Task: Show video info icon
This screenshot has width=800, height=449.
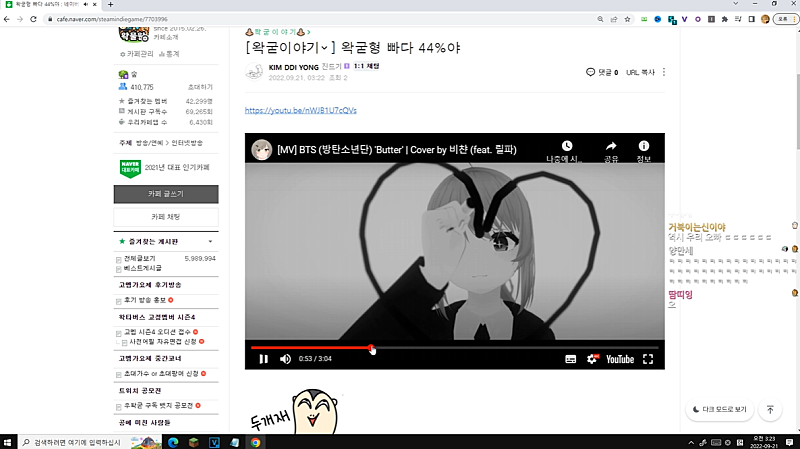Action: point(644,146)
